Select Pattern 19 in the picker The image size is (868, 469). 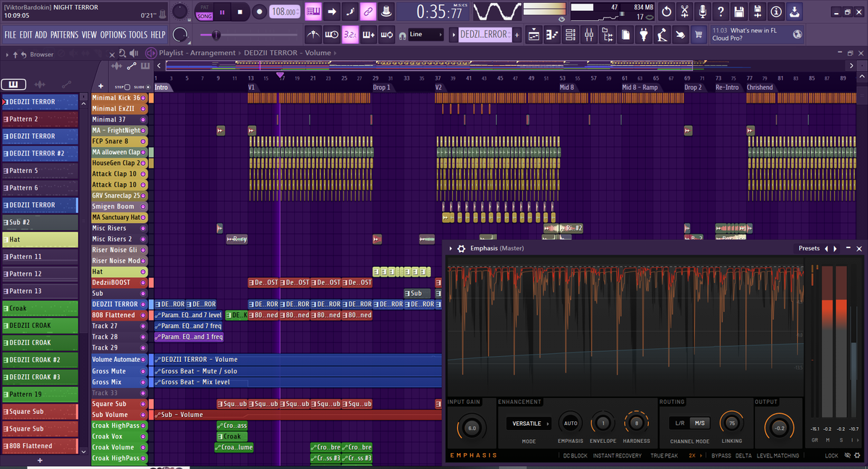click(x=41, y=394)
